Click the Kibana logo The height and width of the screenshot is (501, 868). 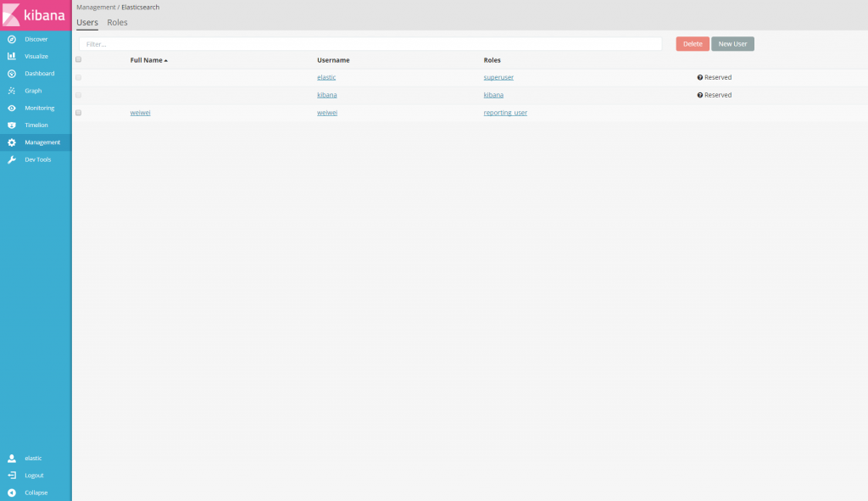[x=36, y=15]
